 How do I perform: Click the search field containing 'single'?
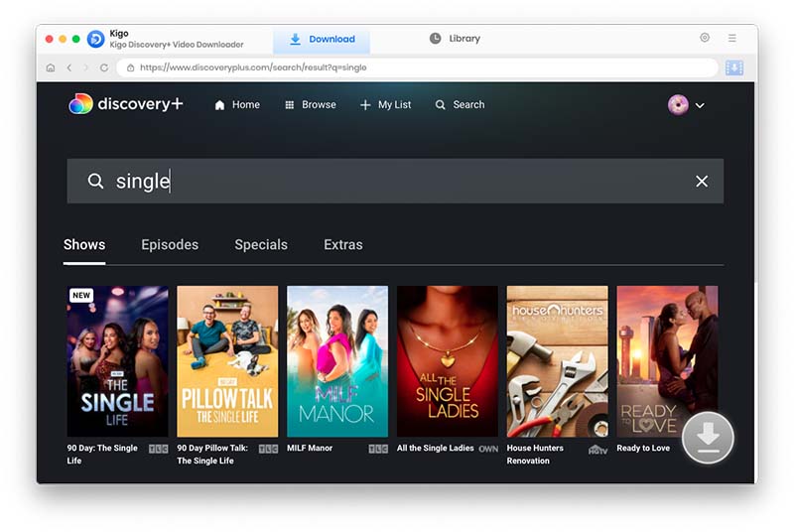[x=395, y=182]
